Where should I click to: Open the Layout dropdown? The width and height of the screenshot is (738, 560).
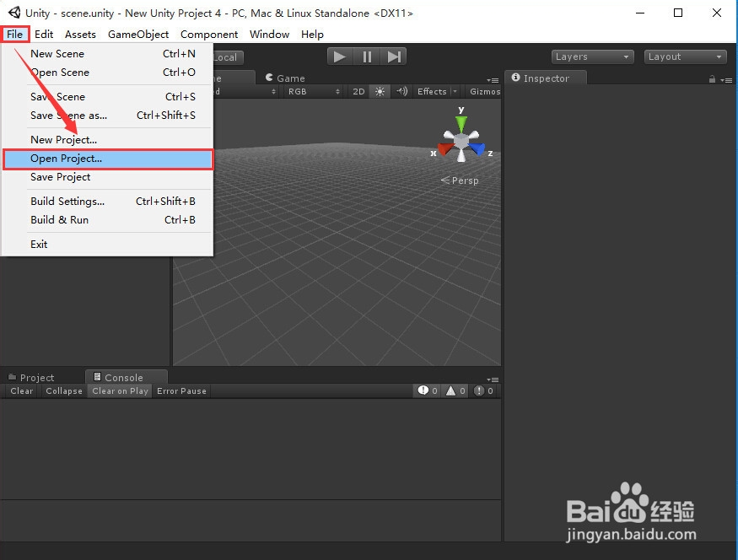click(685, 57)
